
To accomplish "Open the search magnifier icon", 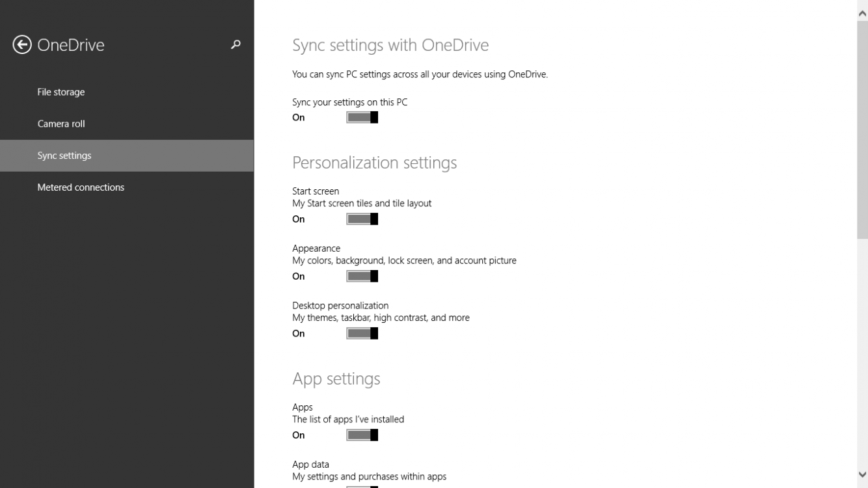I will point(236,44).
